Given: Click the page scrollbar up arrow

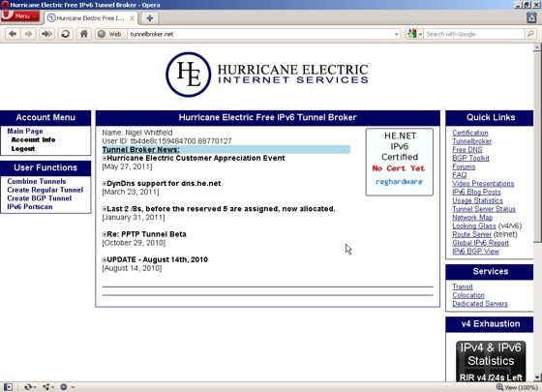Looking at the screenshot, I should [x=537, y=47].
